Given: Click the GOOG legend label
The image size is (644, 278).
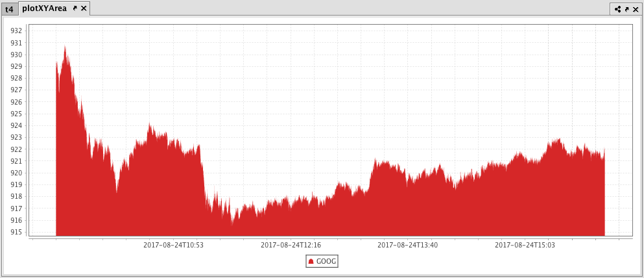Looking at the screenshot, I should [326, 261].
